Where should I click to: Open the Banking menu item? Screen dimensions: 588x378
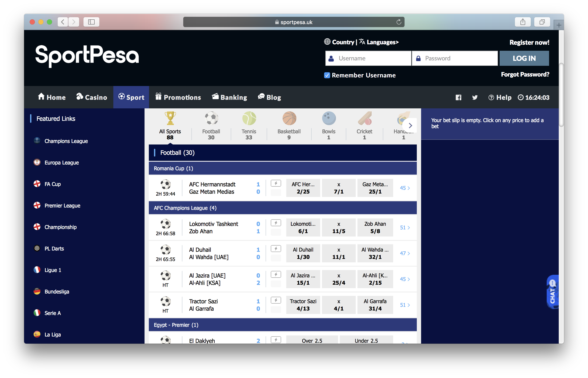(x=229, y=97)
